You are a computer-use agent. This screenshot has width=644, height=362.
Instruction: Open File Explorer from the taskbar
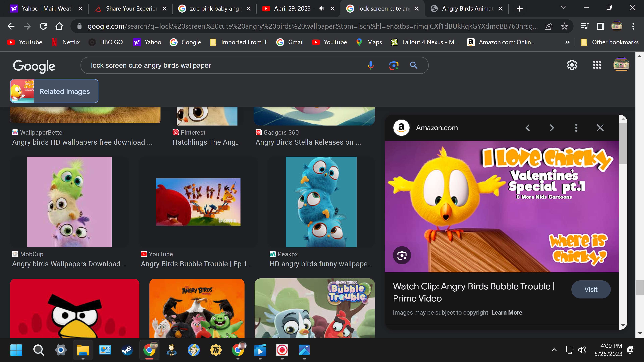[83, 350]
